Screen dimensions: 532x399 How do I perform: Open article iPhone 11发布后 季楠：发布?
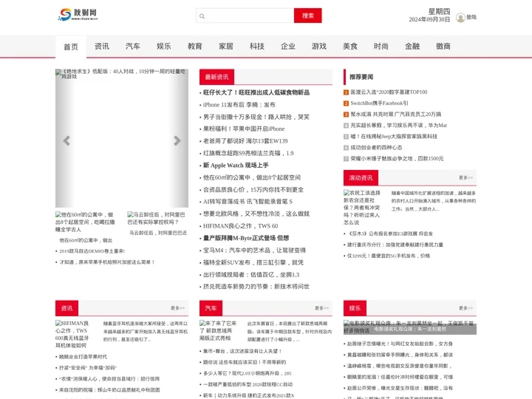click(x=239, y=105)
